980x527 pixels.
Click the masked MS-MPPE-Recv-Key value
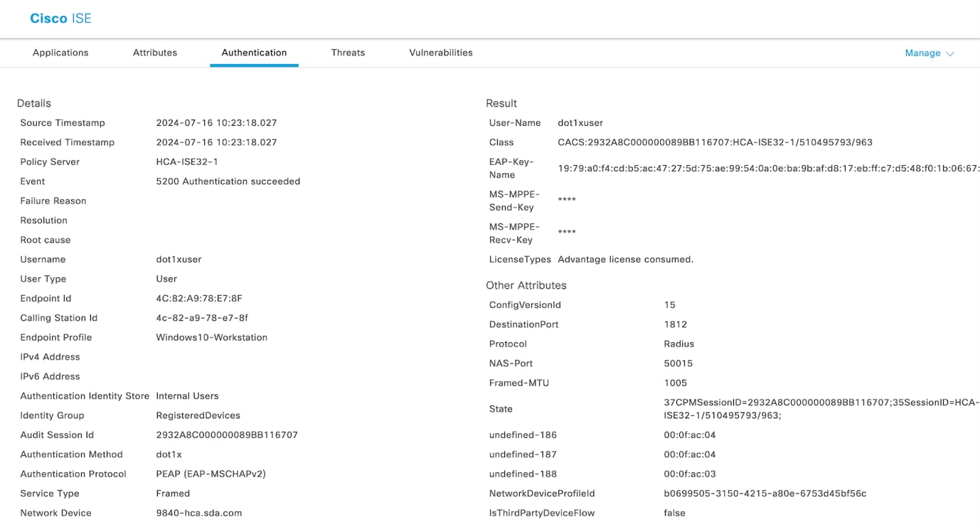click(x=567, y=233)
